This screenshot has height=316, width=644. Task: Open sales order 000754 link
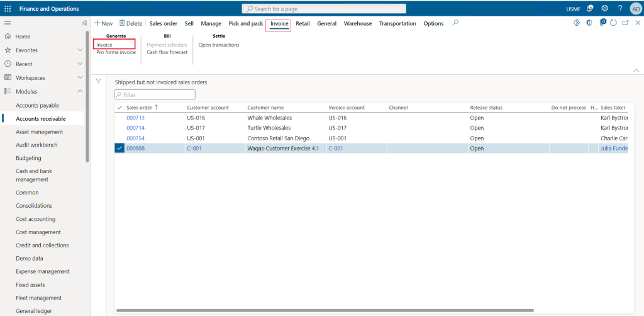tap(136, 138)
